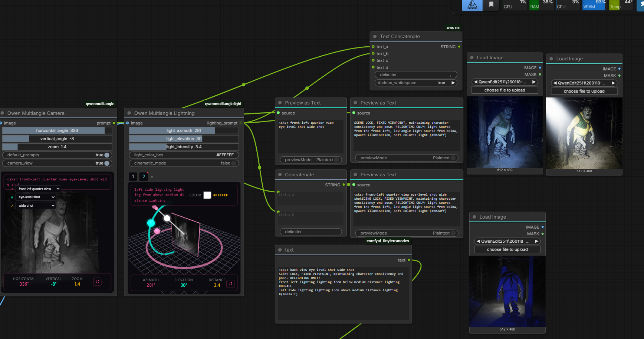The image size is (644, 339).
Task: Collapse the Qwen Multiangle Camera node
Action: coord(3,113)
